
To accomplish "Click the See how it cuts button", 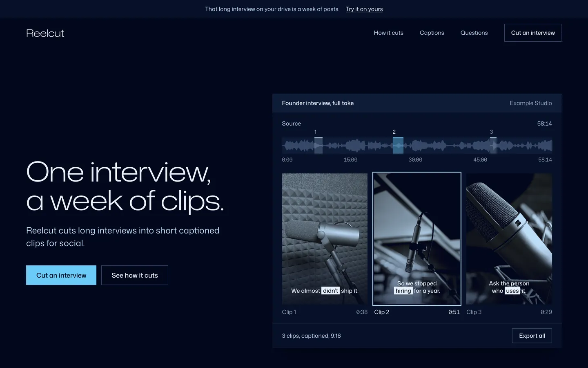I will click(x=135, y=275).
